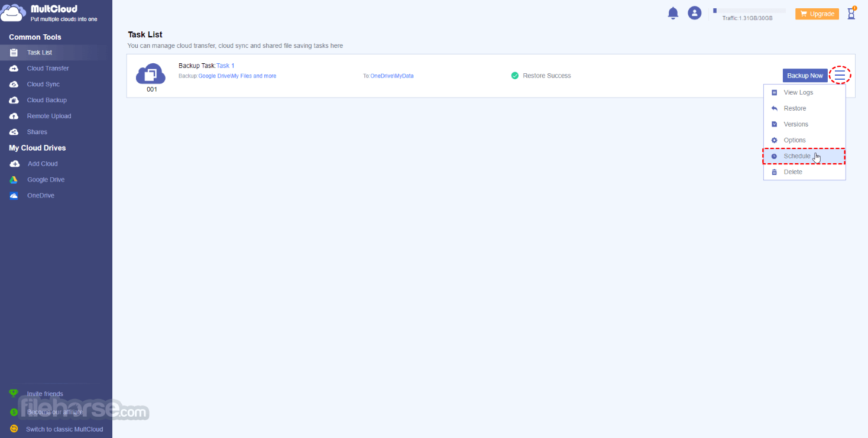
Task: Click the MultCloud logo
Action: tap(49, 13)
